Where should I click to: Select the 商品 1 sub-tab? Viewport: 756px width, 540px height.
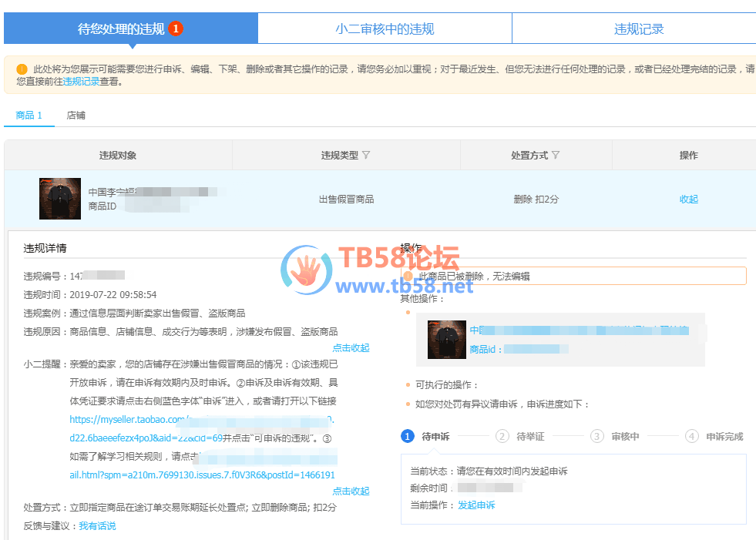point(29,116)
